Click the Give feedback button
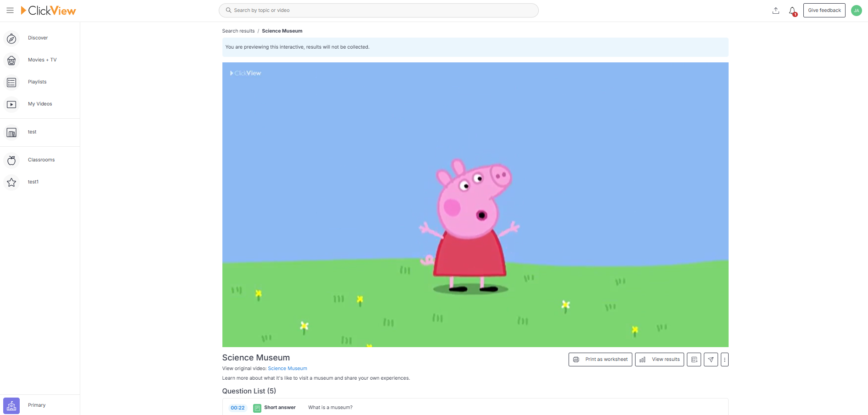Viewport: 868px width, 415px height. [x=824, y=10]
